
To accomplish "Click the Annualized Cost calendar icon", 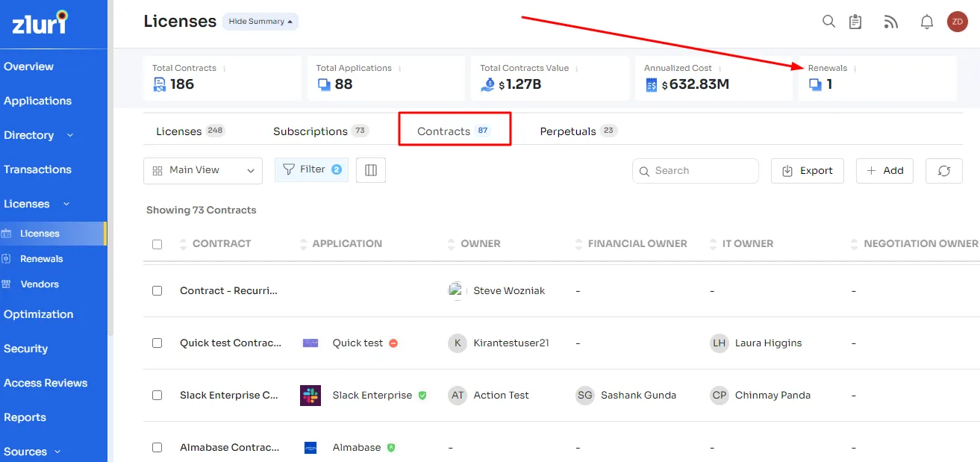I will tap(651, 84).
